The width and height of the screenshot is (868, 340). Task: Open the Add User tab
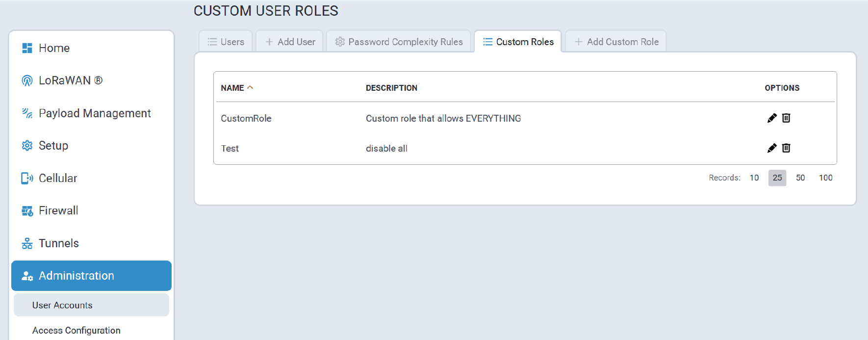point(290,42)
